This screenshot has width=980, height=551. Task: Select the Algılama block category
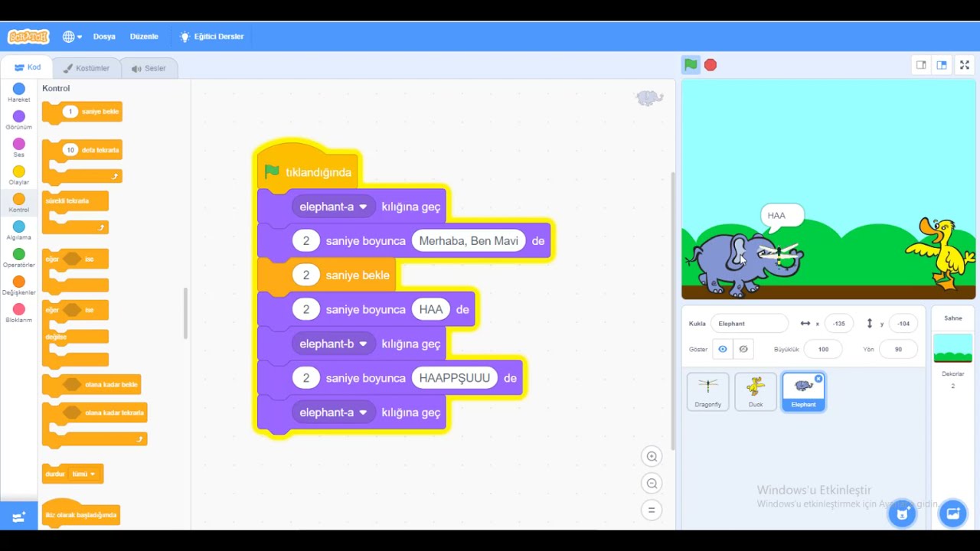(x=19, y=231)
